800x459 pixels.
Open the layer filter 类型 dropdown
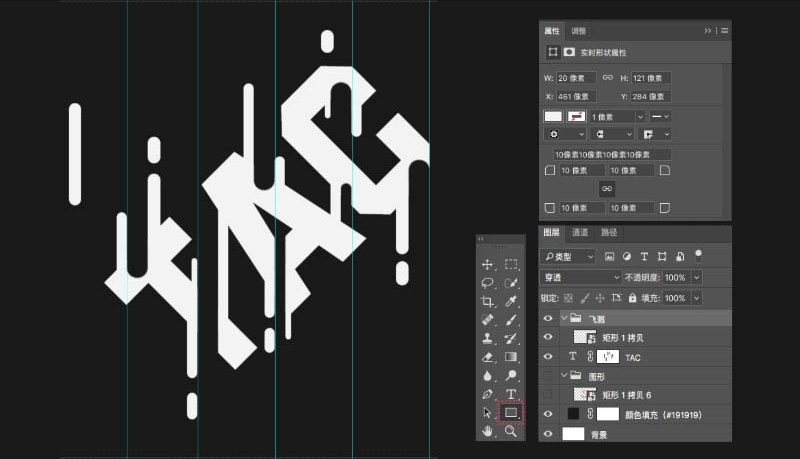coord(568,257)
